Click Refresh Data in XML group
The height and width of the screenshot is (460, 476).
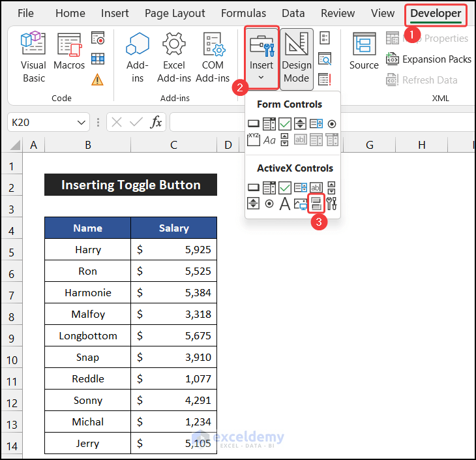pyautogui.click(x=422, y=80)
